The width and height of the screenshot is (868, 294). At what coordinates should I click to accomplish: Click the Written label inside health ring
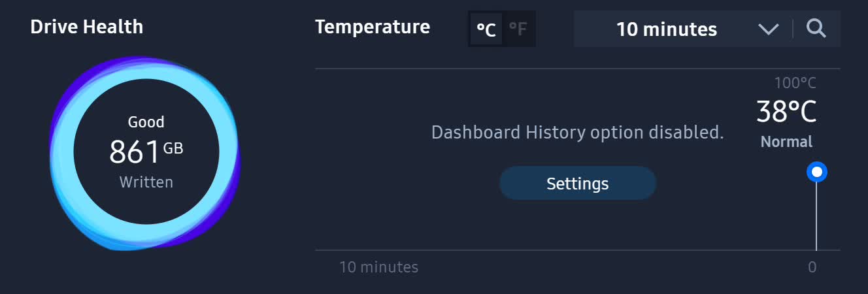click(x=146, y=182)
